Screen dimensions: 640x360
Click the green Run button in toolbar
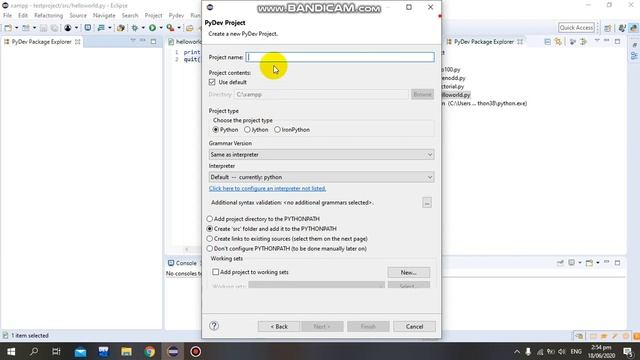(x=152, y=28)
